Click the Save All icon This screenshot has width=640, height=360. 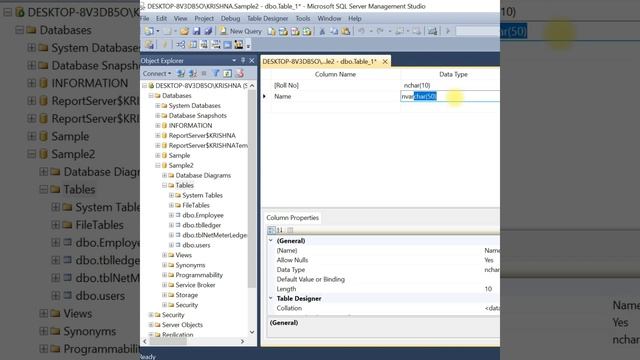point(208,31)
